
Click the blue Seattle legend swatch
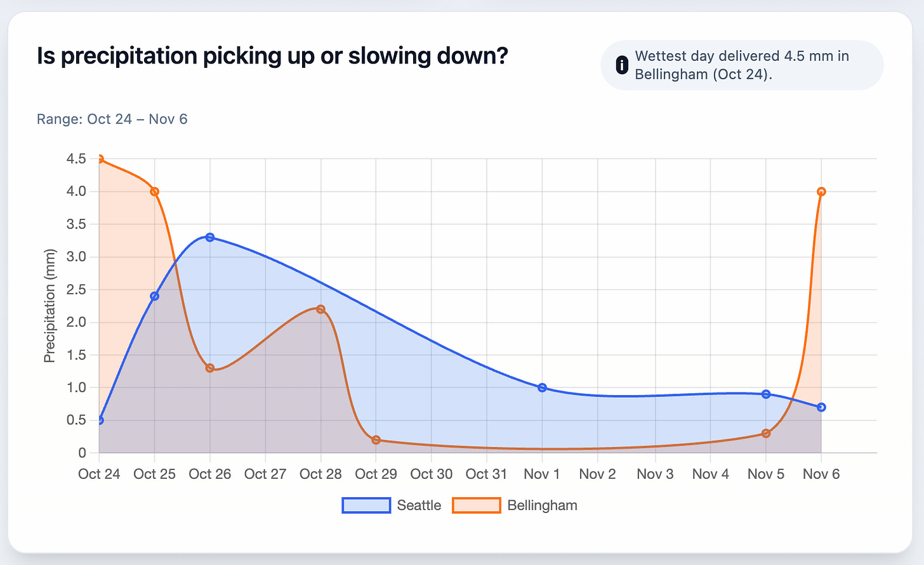366,505
